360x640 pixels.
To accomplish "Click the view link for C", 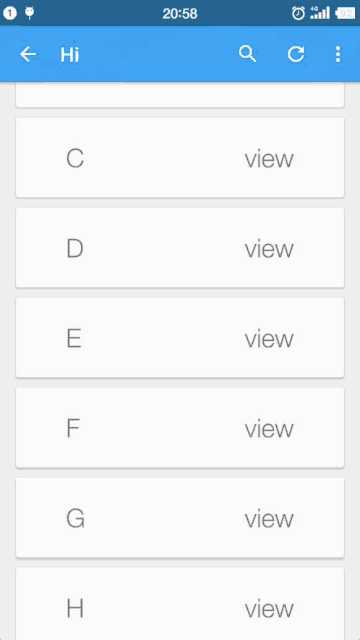I will pos(269,158).
